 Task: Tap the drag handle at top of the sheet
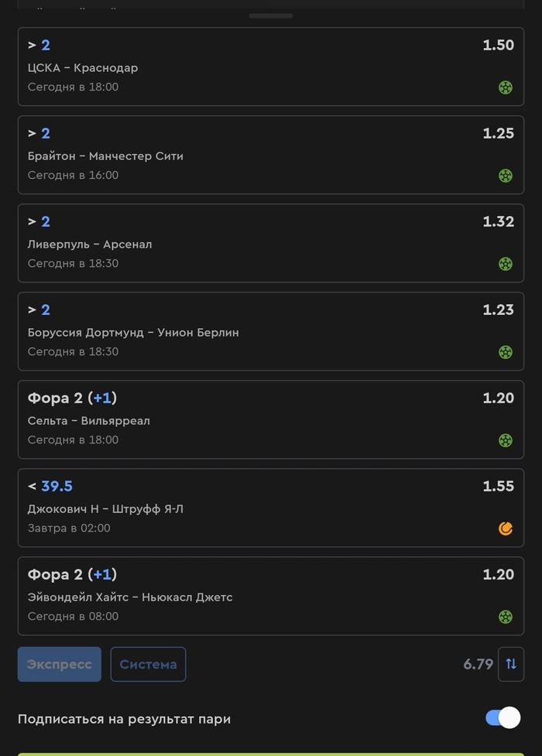point(271,16)
